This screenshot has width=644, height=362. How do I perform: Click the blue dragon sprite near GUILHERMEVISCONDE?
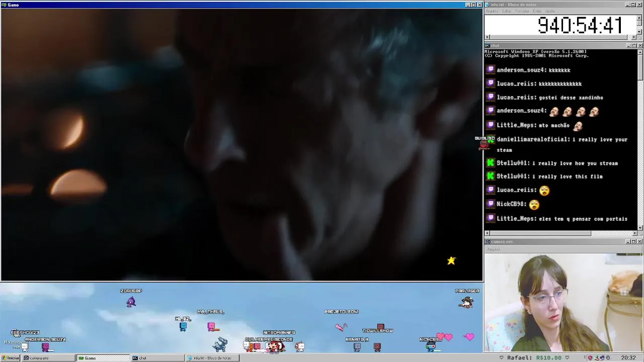220,344
